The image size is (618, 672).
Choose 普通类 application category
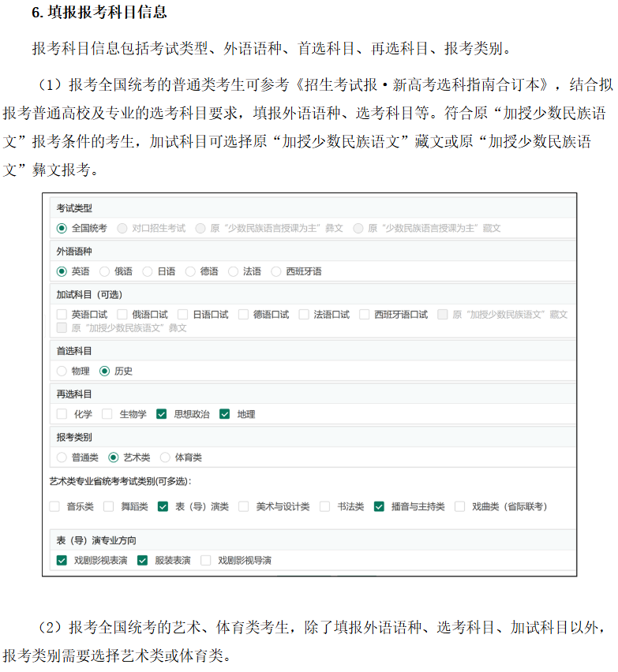click(x=62, y=457)
